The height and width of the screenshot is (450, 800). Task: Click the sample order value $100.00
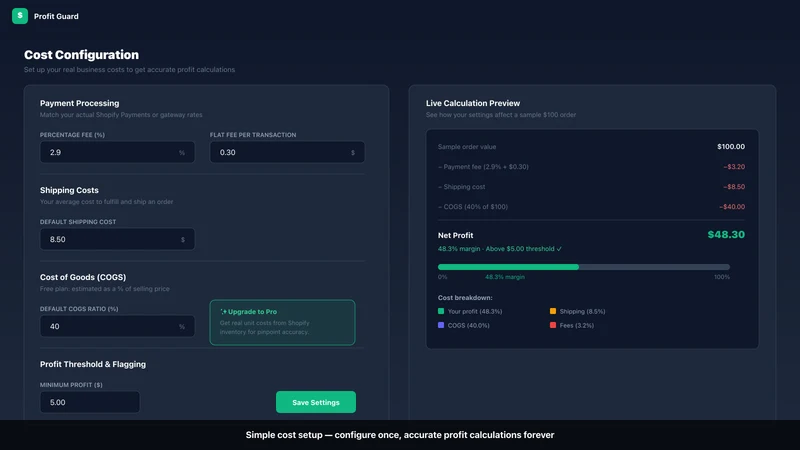pos(731,146)
